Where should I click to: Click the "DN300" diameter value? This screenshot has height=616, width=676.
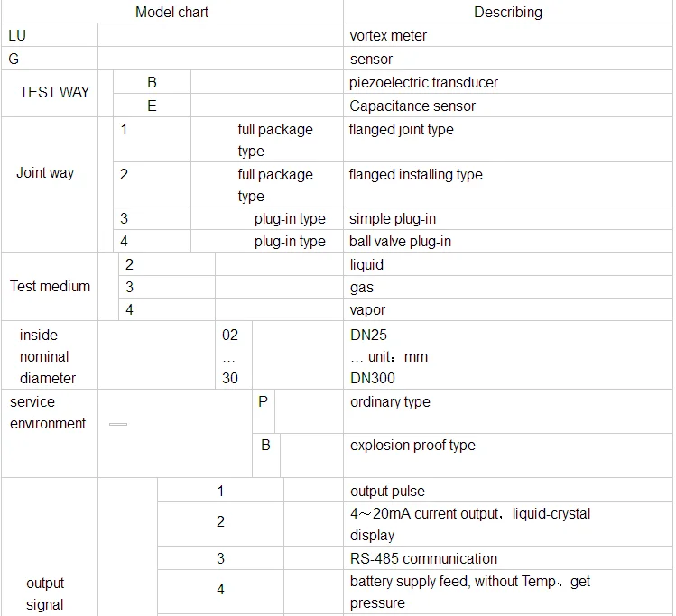point(373,379)
